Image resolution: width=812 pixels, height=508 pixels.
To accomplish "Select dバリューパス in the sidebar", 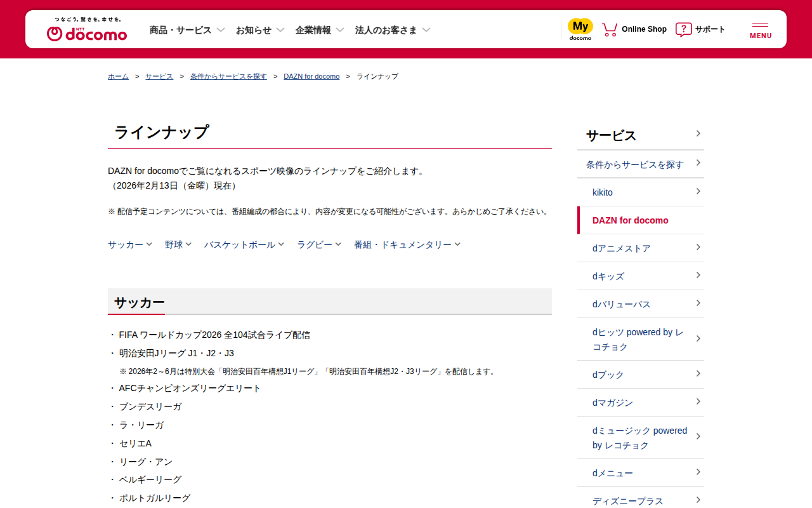I will coord(641,304).
